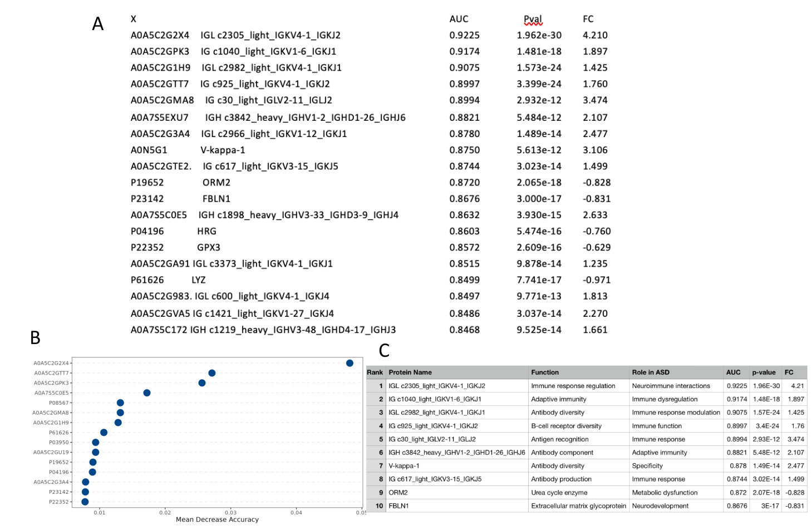Image resolution: width=812 pixels, height=530 pixels.
Task: Click the panel B letter label
Action: pos(35,338)
